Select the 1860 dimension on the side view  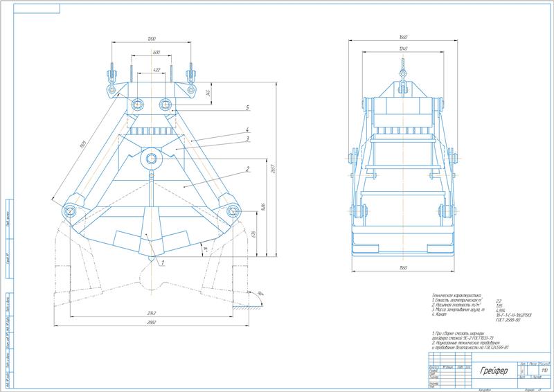click(403, 37)
